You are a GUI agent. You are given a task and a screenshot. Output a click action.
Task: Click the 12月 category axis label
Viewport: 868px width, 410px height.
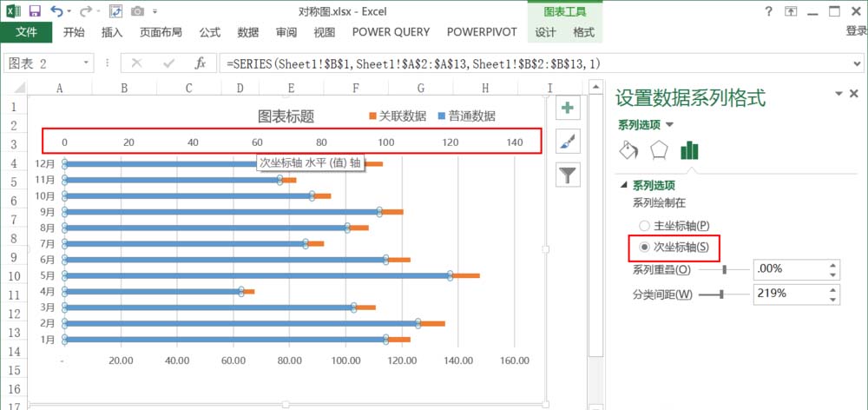point(45,164)
